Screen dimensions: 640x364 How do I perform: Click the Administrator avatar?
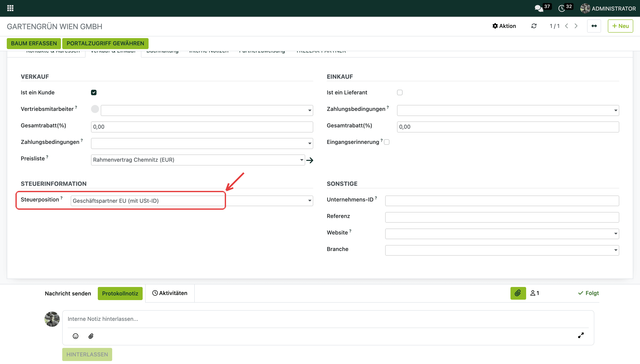pos(585,8)
